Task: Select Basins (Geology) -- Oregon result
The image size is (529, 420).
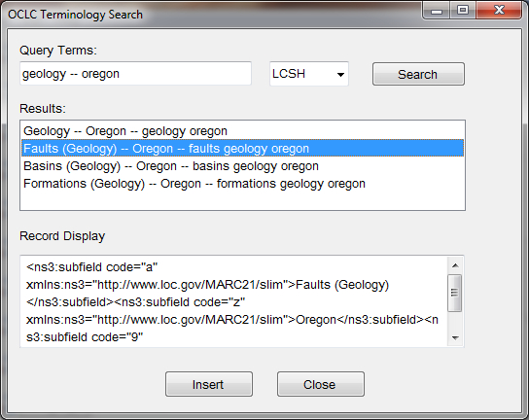Action: click(242, 166)
